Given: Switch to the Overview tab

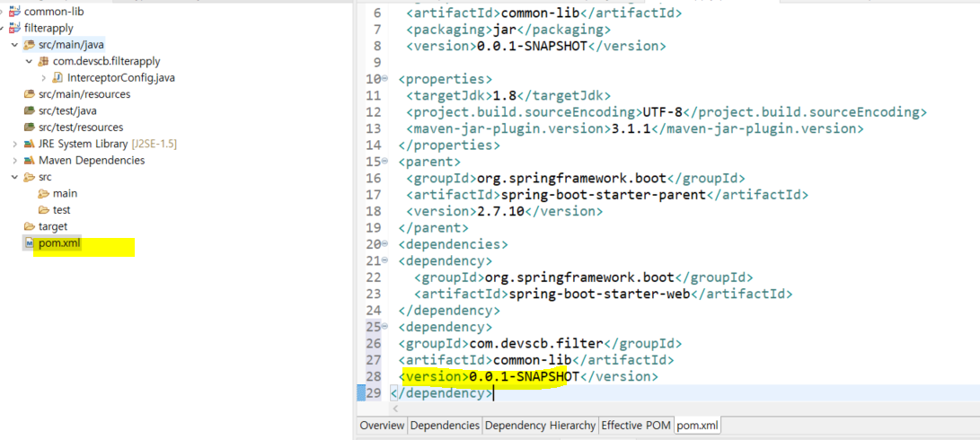Looking at the screenshot, I should pos(382,426).
